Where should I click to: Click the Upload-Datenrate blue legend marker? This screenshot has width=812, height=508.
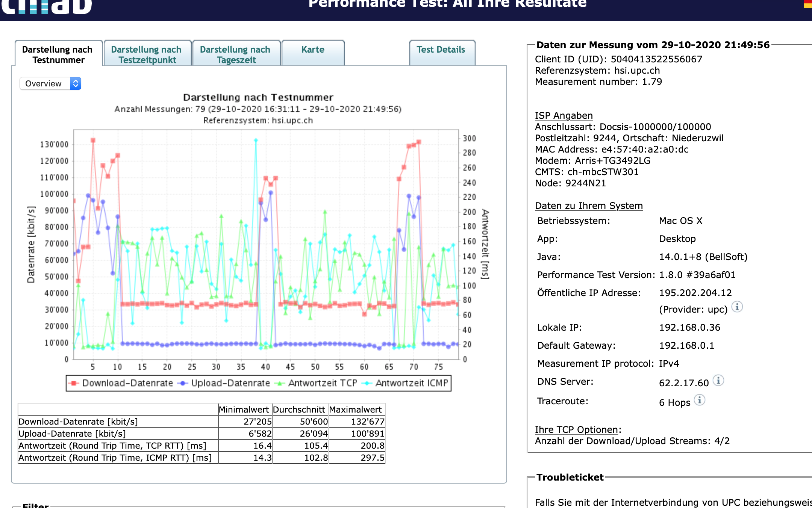point(183,383)
